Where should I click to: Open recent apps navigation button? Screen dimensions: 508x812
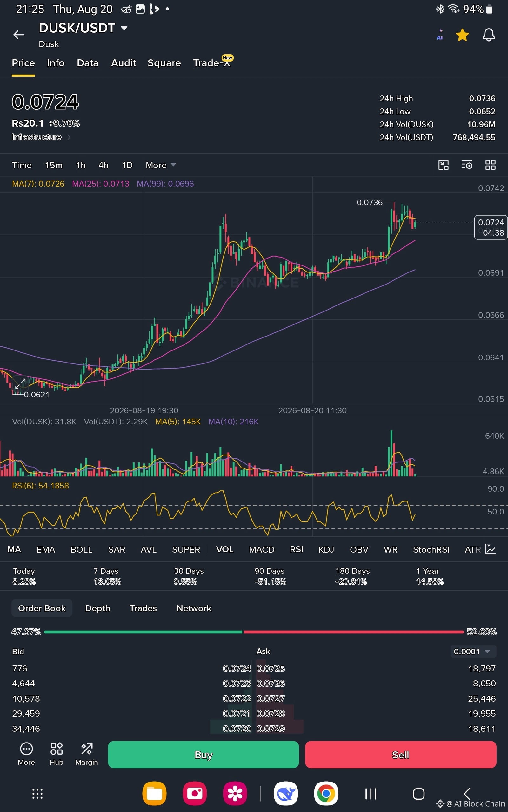point(371,794)
